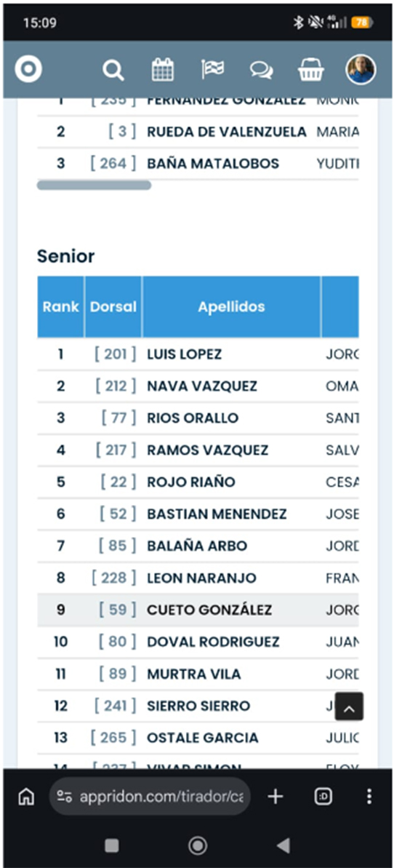Select the LUIS LOPEZ row
394x868 pixels.
point(198,354)
